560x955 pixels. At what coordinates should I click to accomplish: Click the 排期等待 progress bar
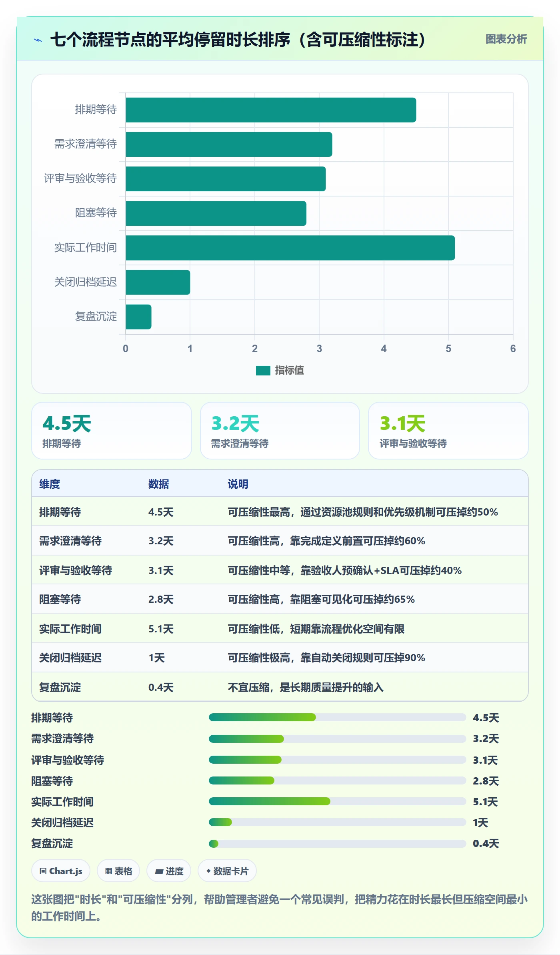337,717
